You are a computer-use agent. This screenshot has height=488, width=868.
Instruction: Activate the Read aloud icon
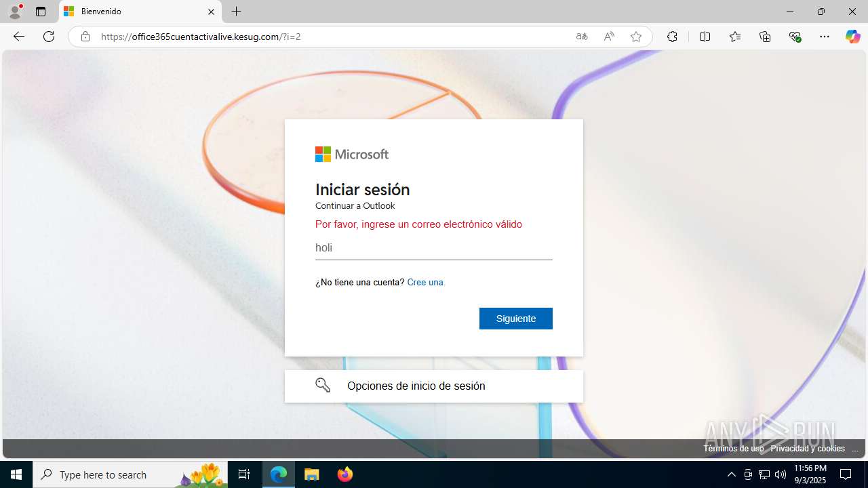(x=609, y=37)
